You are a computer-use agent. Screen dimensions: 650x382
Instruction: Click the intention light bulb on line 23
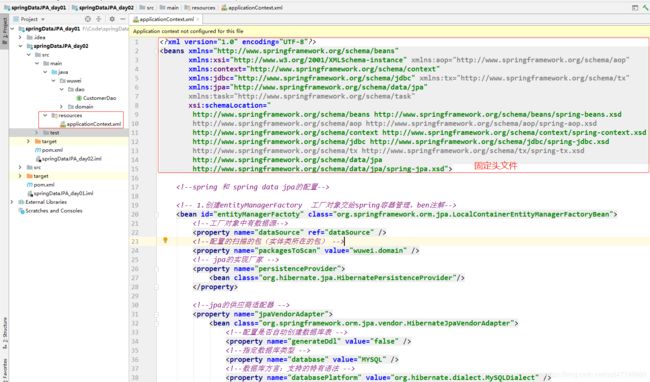click(x=165, y=240)
